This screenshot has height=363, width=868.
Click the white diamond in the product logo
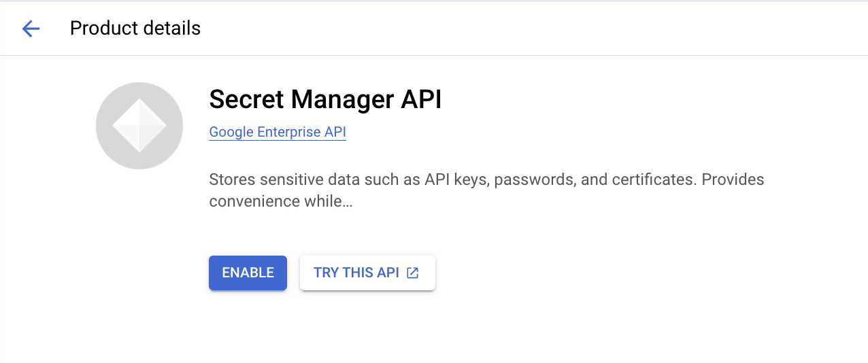[x=139, y=126]
